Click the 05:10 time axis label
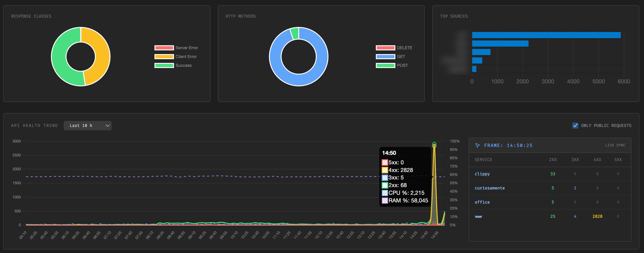Viewport: 644px width, 253px height. pyautogui.click(x=23, y=235)
